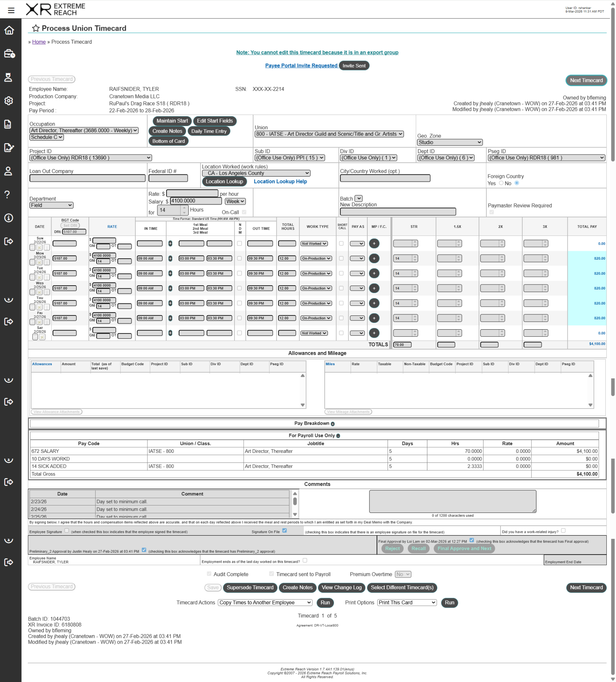Open the crowned user sidebar icon

click(8, 77)
